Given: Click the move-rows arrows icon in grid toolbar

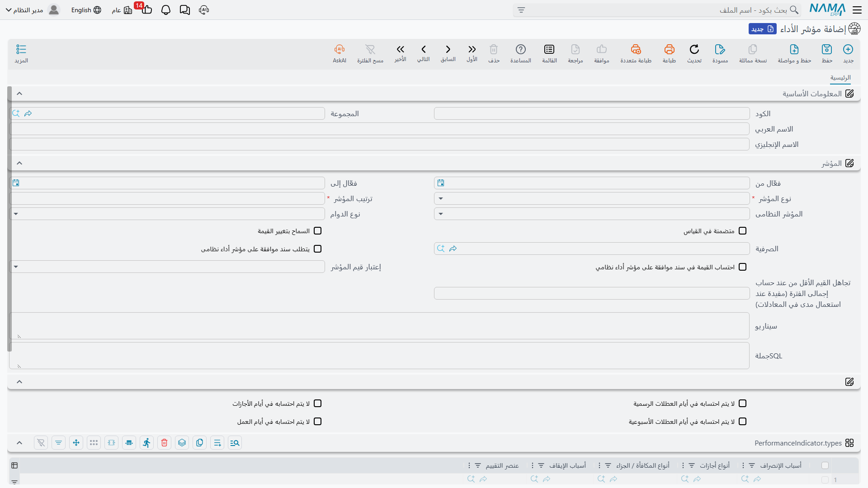Looking at the screenshot, I should (x=76, y=443).
